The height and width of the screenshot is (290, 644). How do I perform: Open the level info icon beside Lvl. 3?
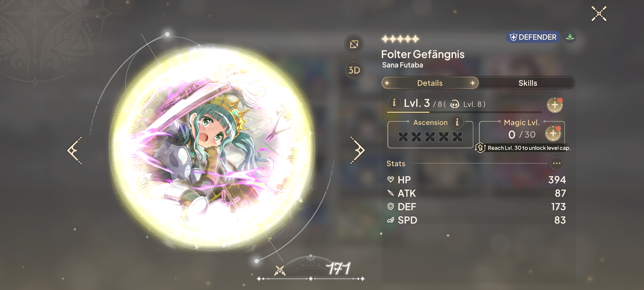pos(394,103)
